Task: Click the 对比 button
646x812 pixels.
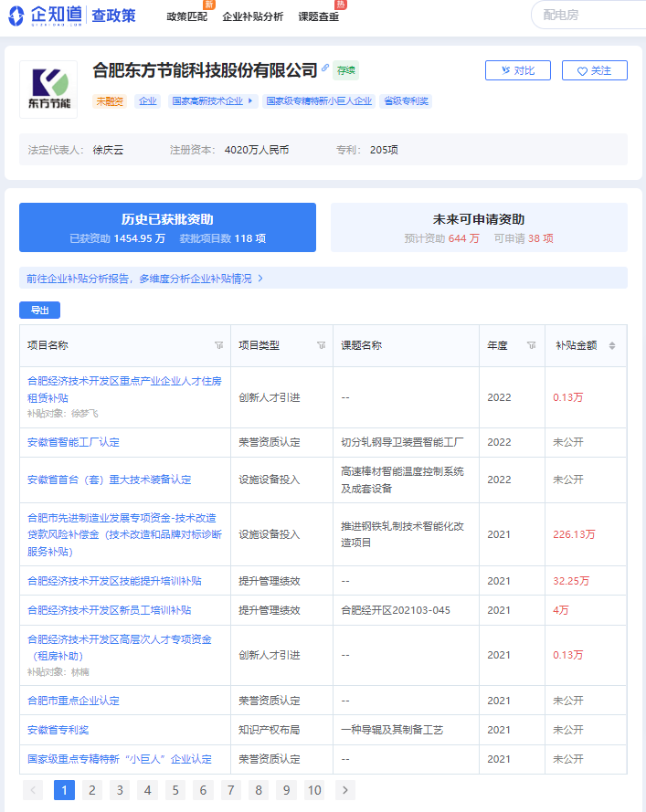Action: click(x=517, y=70)
